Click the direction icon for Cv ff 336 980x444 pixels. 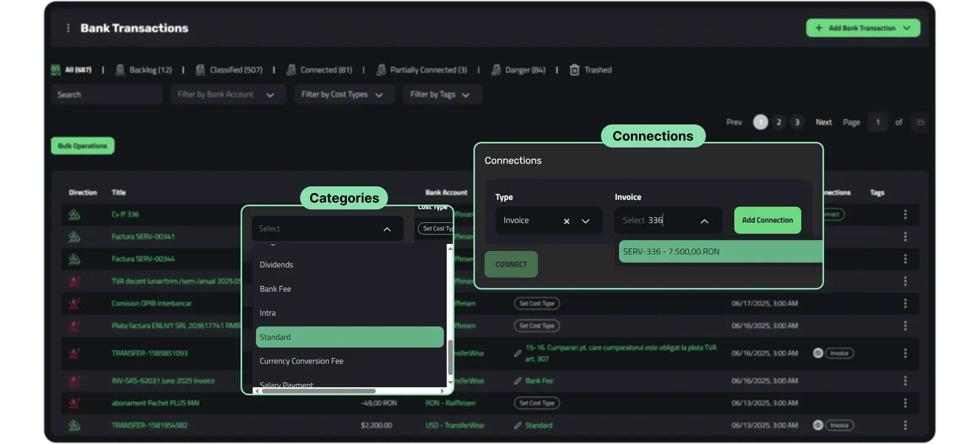click(x=74, y=214)
